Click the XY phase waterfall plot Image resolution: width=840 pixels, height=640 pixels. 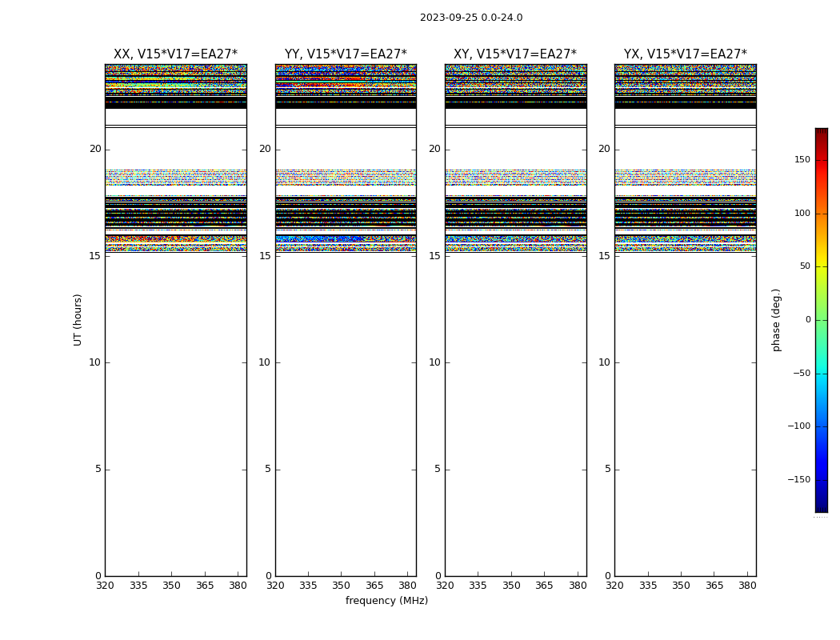pos(515,320)
